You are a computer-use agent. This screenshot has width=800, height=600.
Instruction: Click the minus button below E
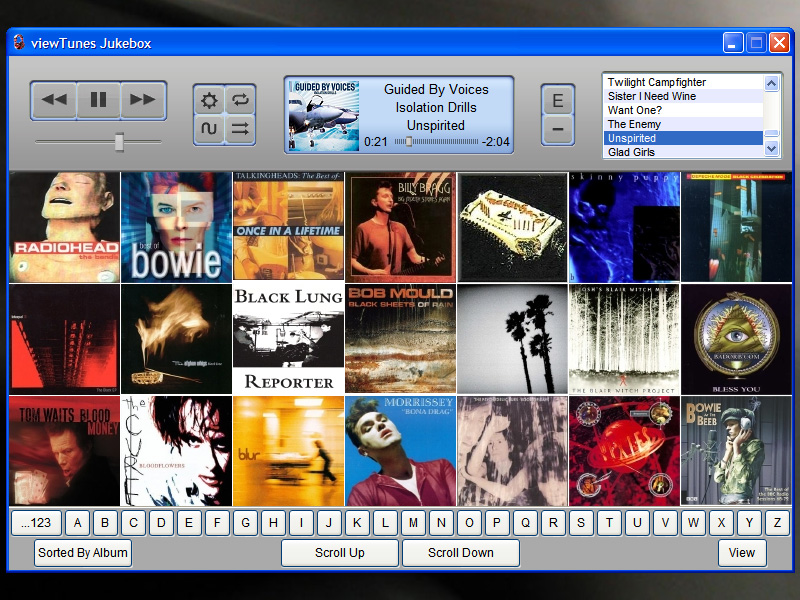click(x=558, y=129)
